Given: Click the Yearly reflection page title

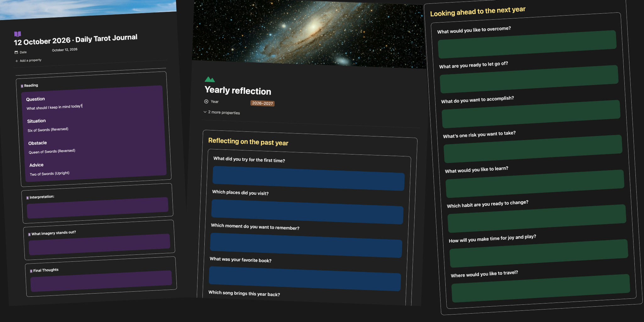Looking at the screenshot, I should click(238, 91).
